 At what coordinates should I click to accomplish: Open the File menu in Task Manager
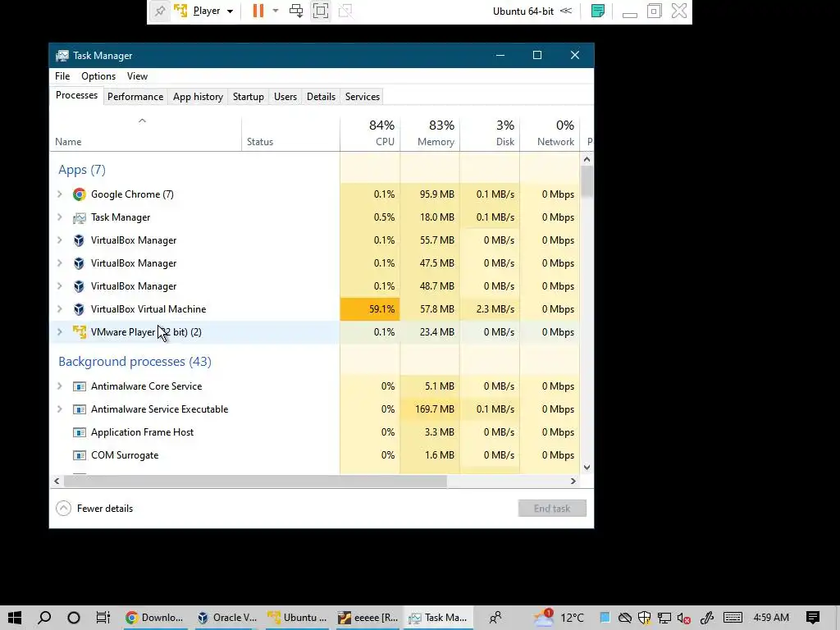62,76
